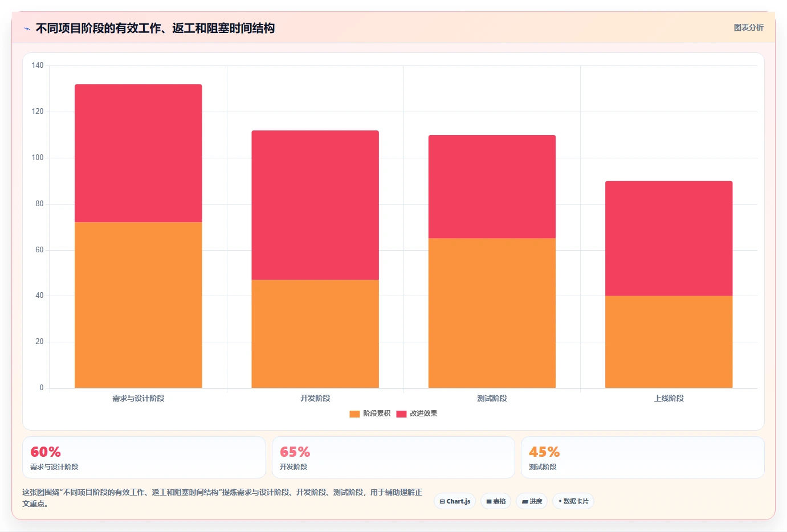Click the lightning icon beside the chart title
The height and width of the screenshot is (532, 787).
click(x=27, y=28)
